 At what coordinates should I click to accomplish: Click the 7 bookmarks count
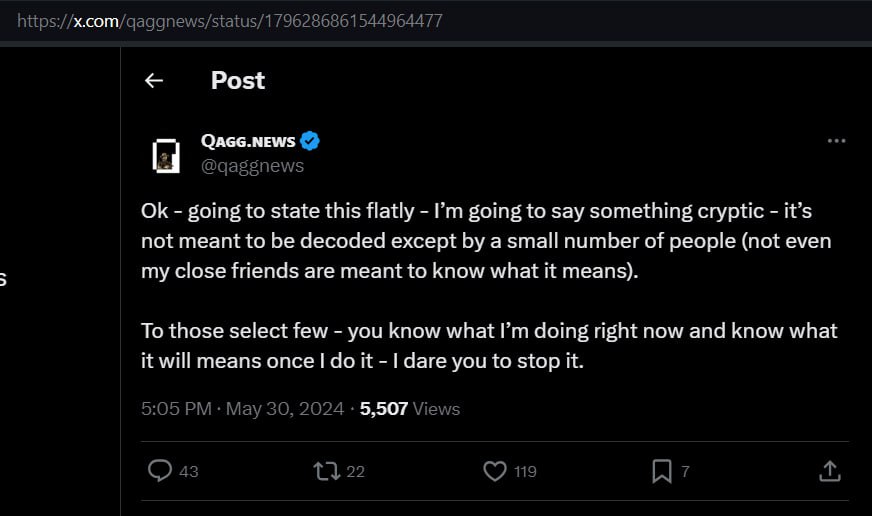[x=685, y=472]
